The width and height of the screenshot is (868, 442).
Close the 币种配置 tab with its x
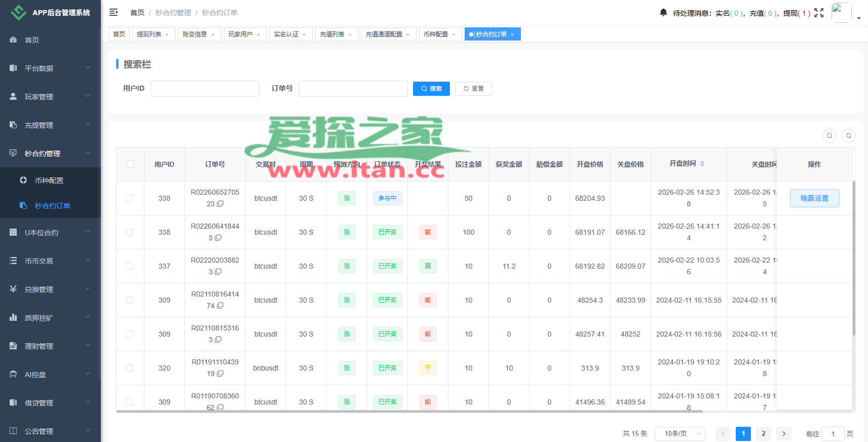(454, 34)
